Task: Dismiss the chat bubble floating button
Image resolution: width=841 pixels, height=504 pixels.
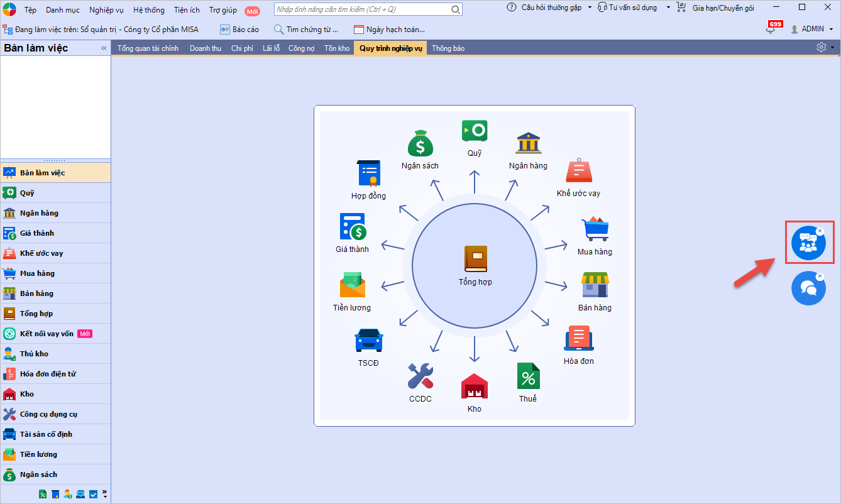Action: tap(820, 277)
